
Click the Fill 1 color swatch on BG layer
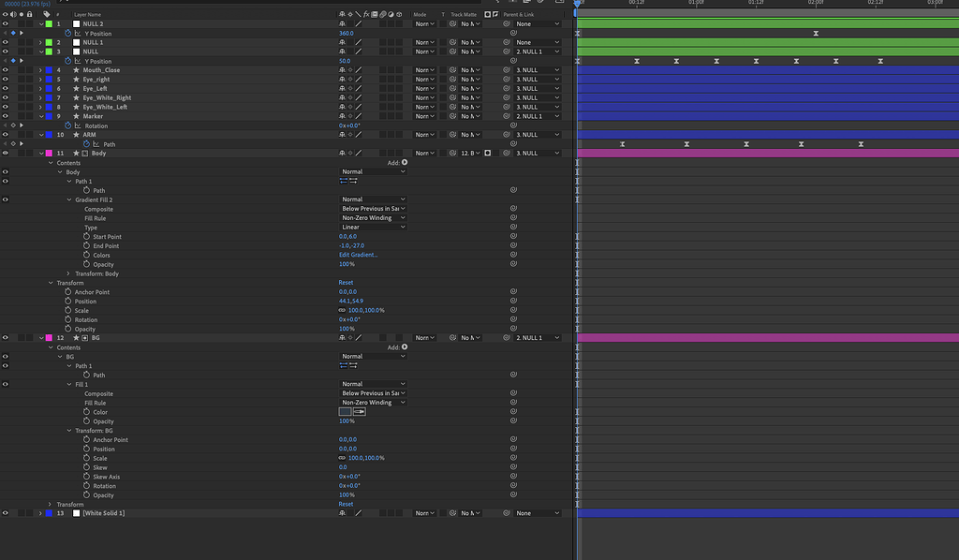(345, 412)
